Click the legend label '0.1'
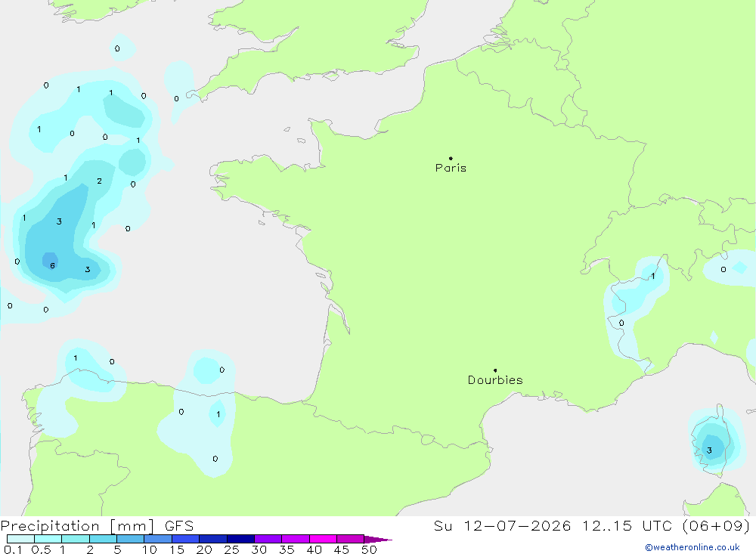 (x=13, y=549)
